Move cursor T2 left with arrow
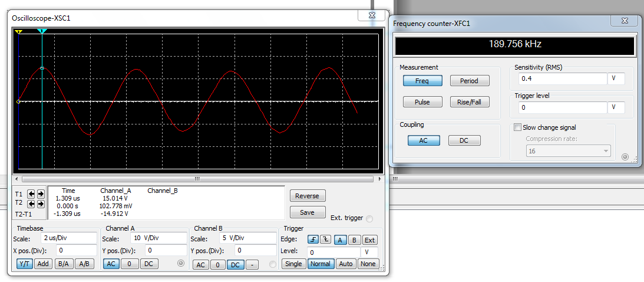The width and height of the screenshot is (644, 282). pos(31,204)
